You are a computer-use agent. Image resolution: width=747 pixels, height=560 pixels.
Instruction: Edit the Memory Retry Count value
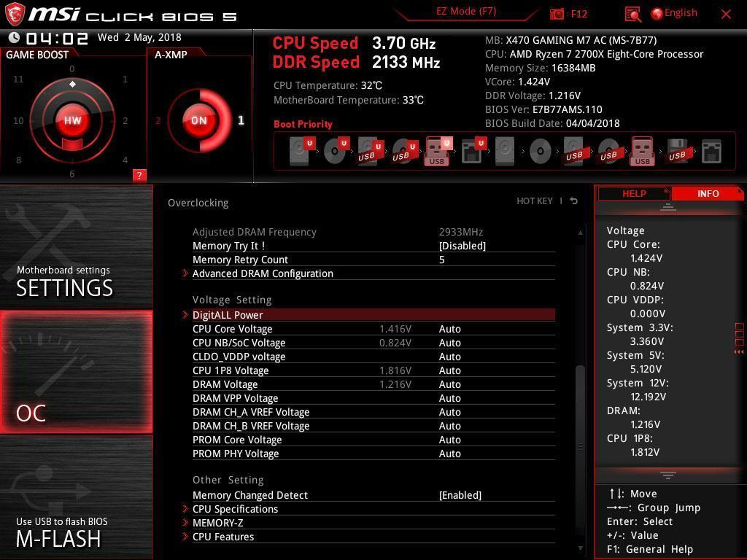[441, 260]
